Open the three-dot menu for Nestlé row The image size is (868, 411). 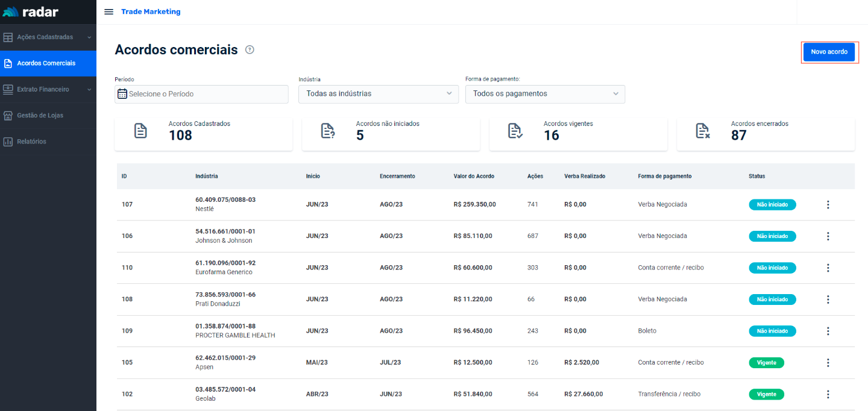click(828, 205)
